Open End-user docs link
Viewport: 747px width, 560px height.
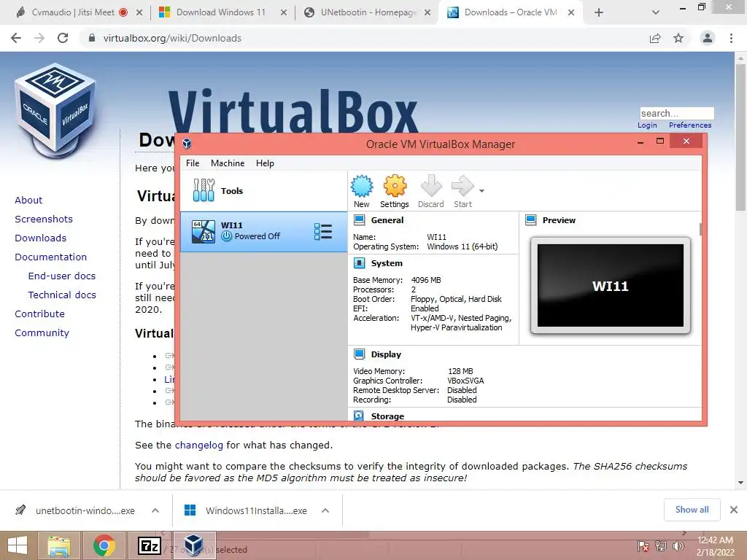point(62,276)
